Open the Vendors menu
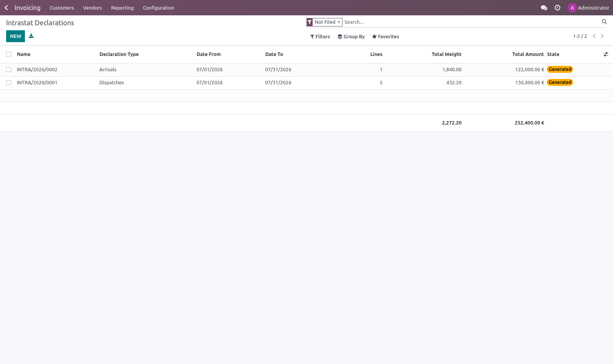613x364 pixels. (92, 8)
